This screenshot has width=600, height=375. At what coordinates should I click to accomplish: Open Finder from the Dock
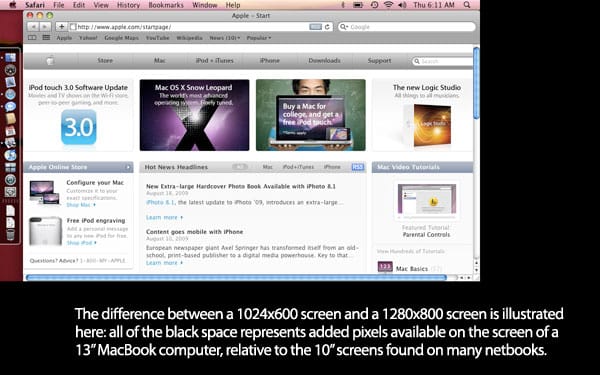click(10, 57)
